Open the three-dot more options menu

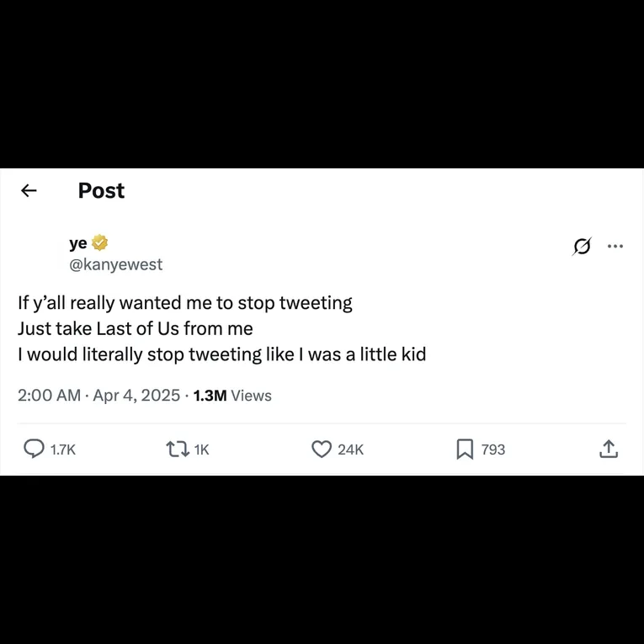pos(615,247)
